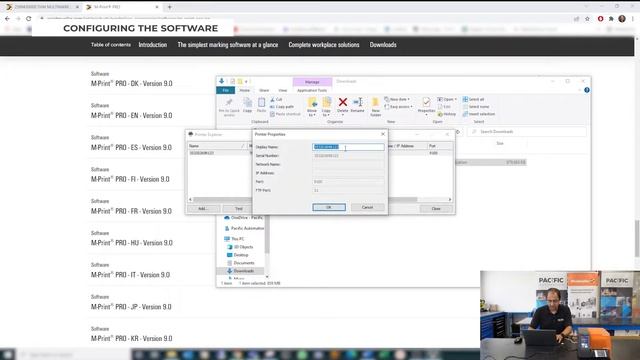Click Cut in the Clipboard group
Screen dimensions: 640x360
click(x=276, y=99)
